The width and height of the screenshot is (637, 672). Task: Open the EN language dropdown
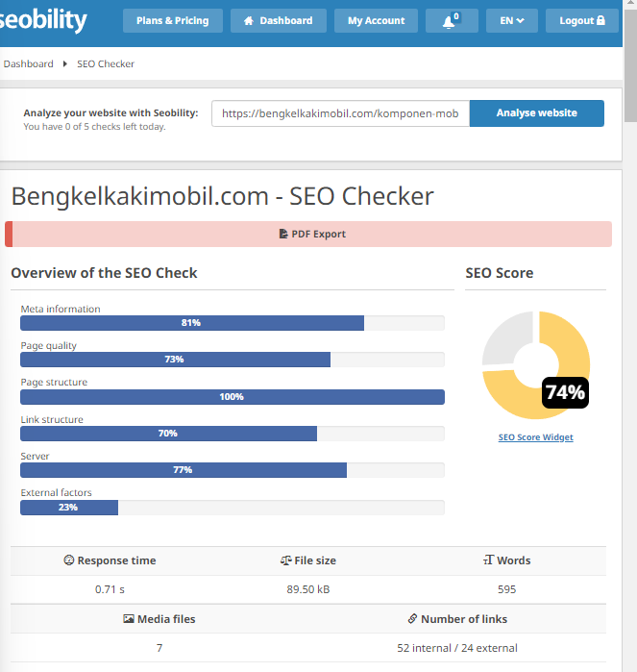click(512, 20)
